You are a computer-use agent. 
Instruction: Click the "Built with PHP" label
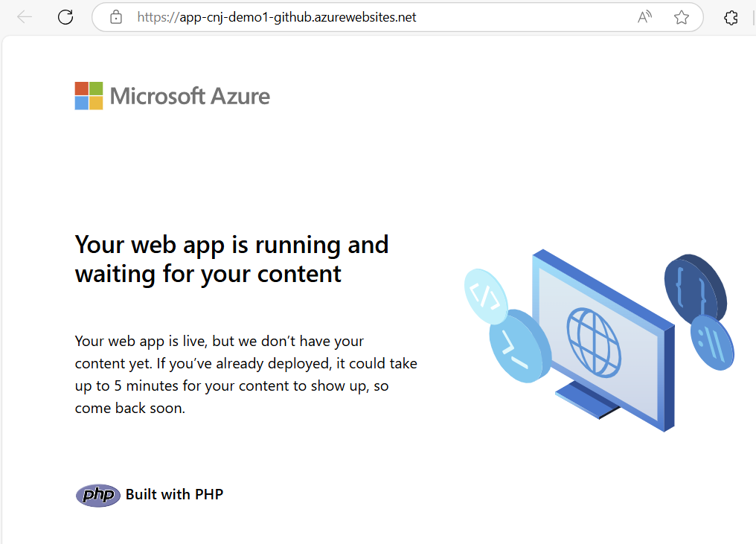(x=174, y=494)
